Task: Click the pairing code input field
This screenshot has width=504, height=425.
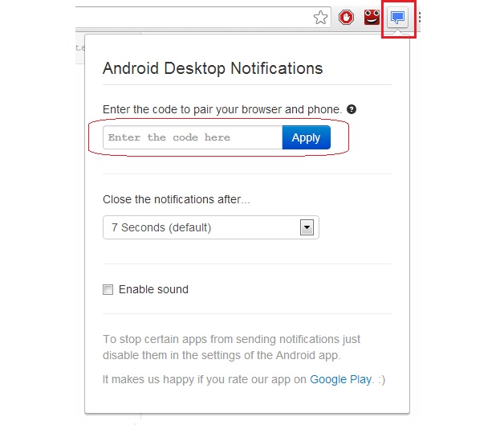Action: [193, 137]
